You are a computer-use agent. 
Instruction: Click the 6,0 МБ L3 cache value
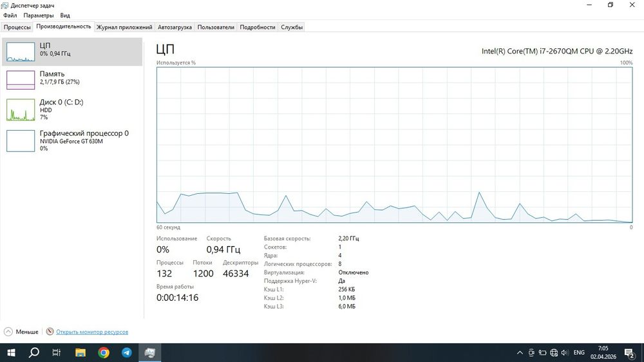pyautogui.click(x=347, y=306)
